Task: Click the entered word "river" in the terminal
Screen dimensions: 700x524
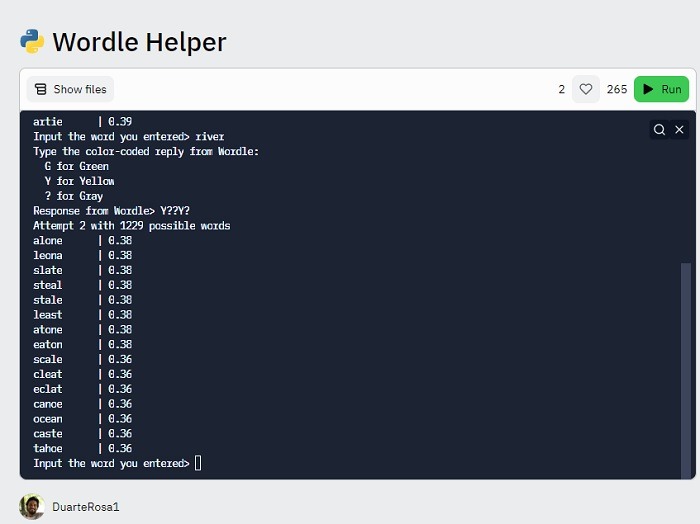Action: click(x=210, y=136)
